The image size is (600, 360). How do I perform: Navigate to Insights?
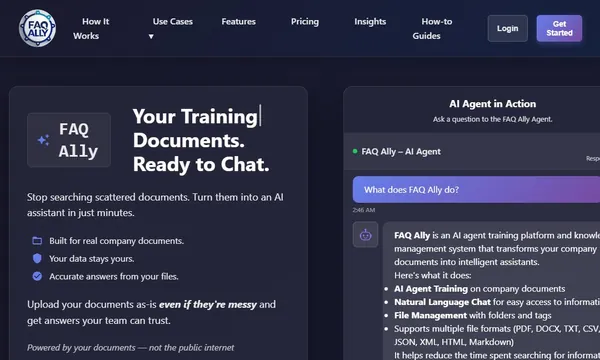tap(370, 22)
